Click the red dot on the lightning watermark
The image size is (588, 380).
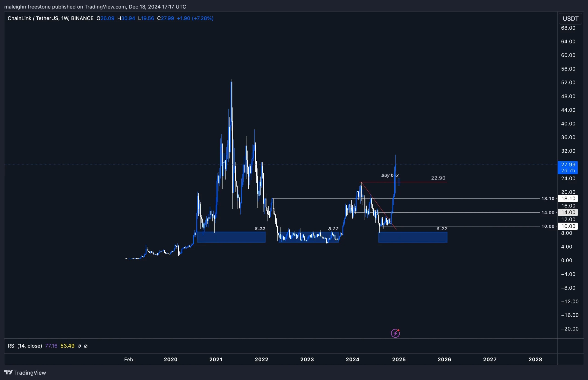(399, 330)
